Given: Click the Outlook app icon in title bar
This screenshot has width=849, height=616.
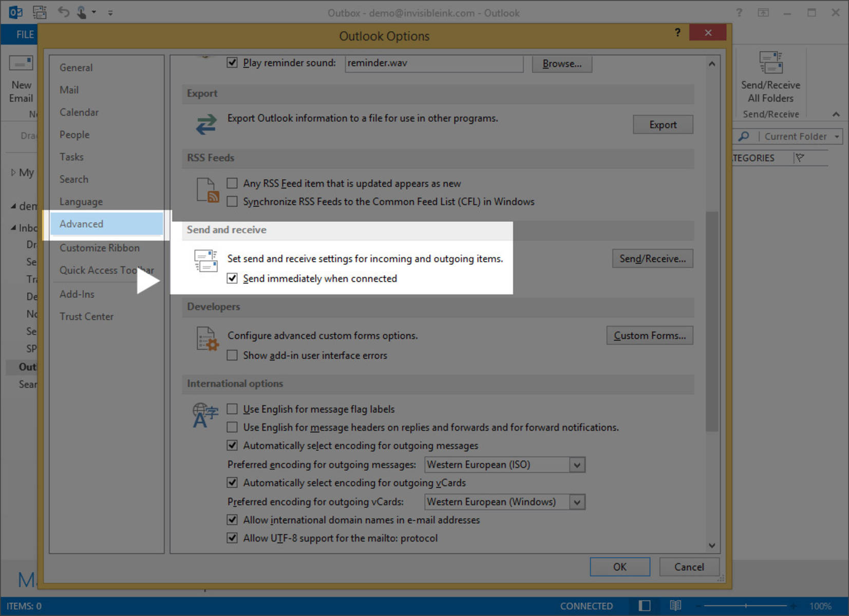Looking at the screenshot, I should [x=15, y=12].
